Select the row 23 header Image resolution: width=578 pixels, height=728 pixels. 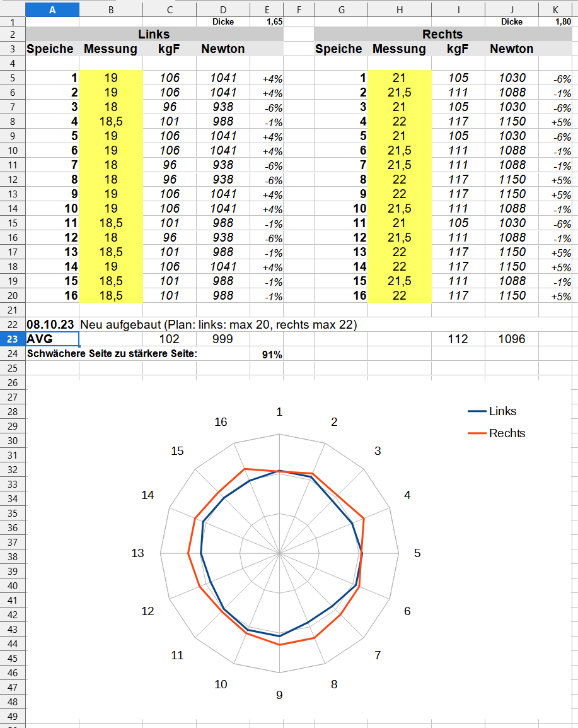click(13, 339)
